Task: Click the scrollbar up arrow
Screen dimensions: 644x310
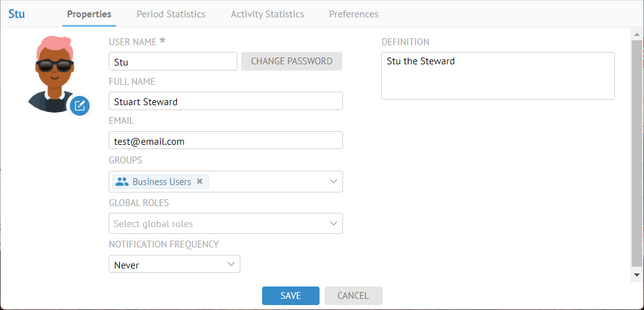Action: click(x=637, y=33)
